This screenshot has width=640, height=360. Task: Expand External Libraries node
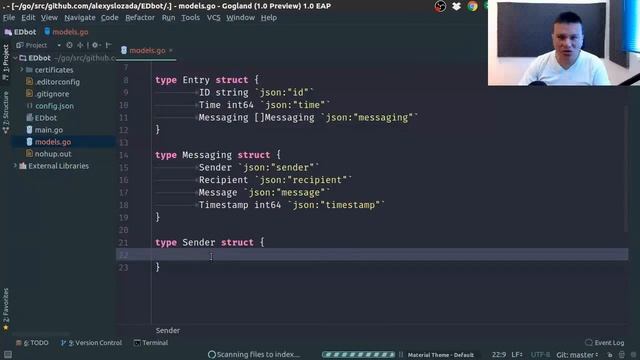pyautogui.click(x=15, y=166)
